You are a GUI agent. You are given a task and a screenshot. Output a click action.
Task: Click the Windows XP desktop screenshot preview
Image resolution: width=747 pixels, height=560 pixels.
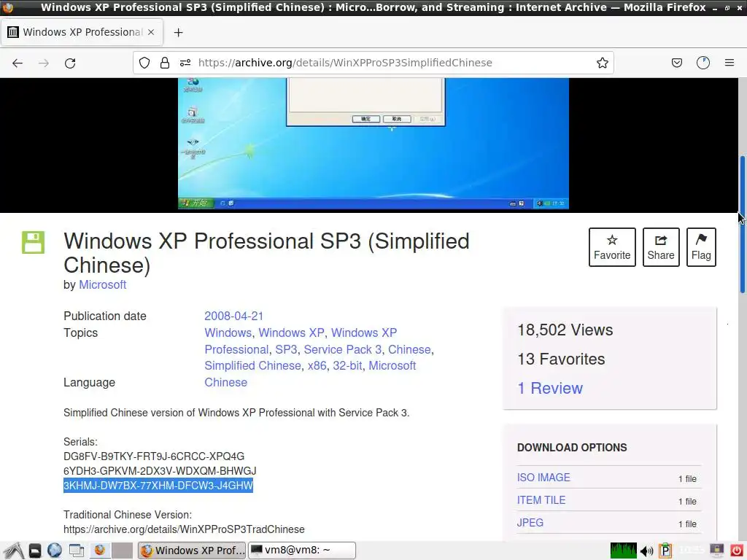pos(373,144)
